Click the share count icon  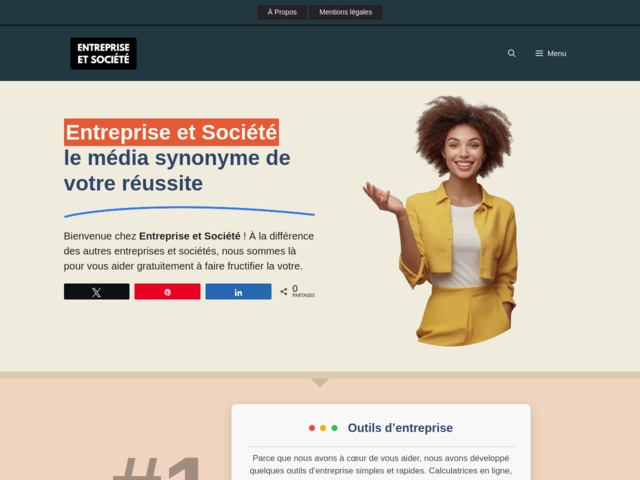(x=284, y=291)
